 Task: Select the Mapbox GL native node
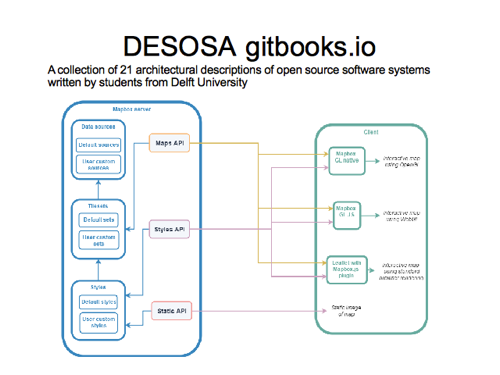[x=347, y=161]
